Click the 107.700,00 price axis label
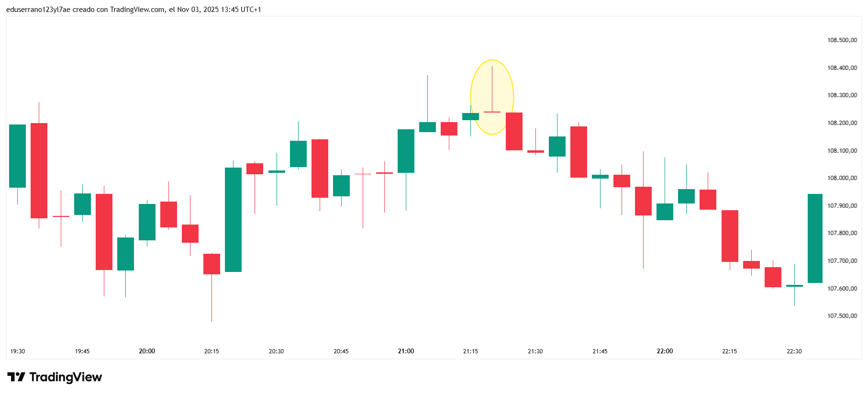The height and width of the screenshot is (395, 868). click(842, 261)
